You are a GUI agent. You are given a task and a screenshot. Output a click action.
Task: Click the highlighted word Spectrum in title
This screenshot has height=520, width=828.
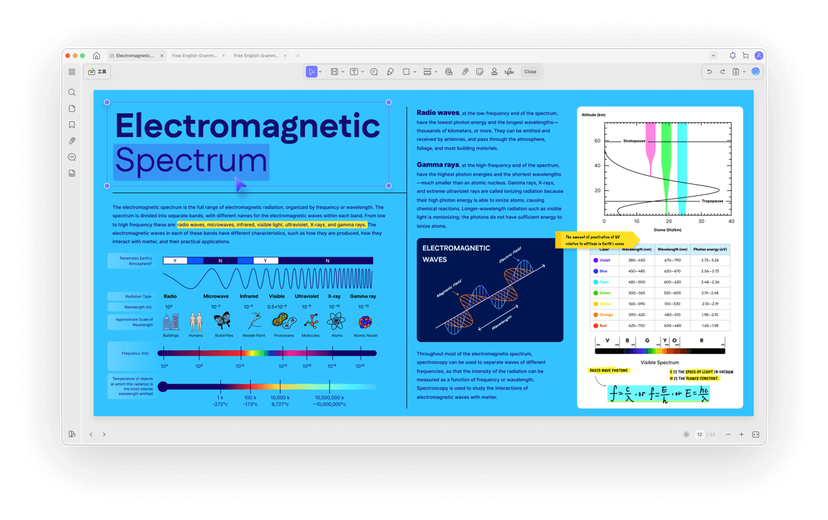[x=191, y=161]
